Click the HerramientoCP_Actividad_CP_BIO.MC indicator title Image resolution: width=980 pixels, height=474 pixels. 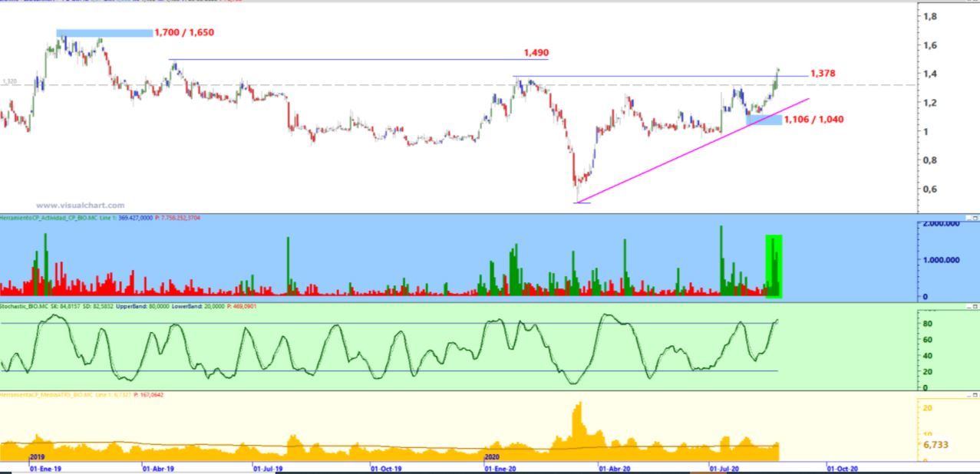coord(49,218)
